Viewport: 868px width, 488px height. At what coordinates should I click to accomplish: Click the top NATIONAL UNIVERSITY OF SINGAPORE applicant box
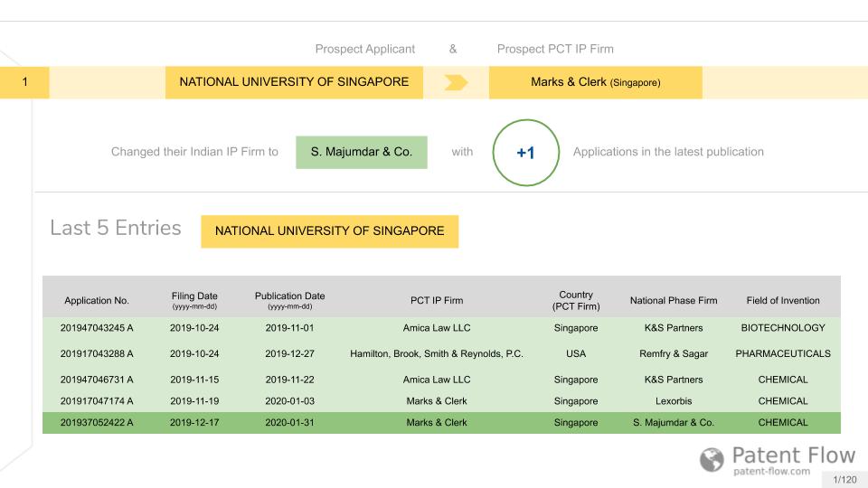pyautogui.click(x=294, y=82)
